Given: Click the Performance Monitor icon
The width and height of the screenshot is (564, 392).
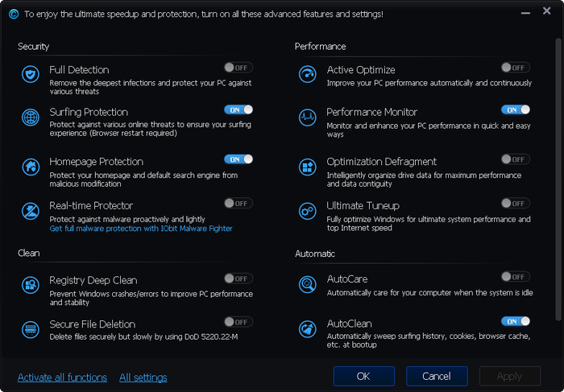Looking at the screenshot, I should 307,118.
